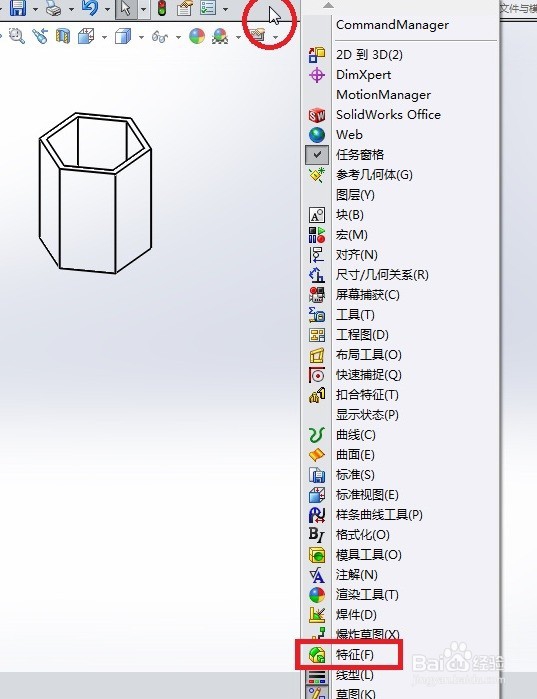Toggle the Section View icon
Screen dimensions: 537x699
tap(63, 36)
